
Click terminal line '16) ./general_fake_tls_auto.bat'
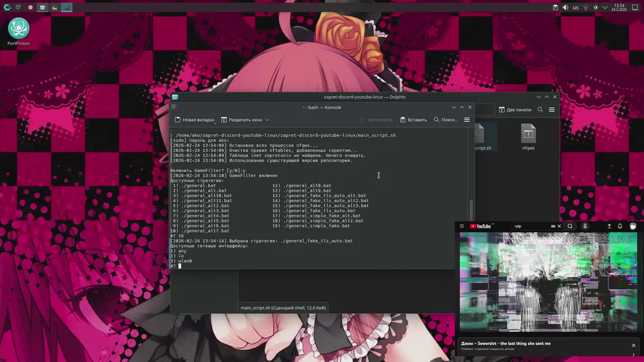pyautogui.click(x=313, y=211)
